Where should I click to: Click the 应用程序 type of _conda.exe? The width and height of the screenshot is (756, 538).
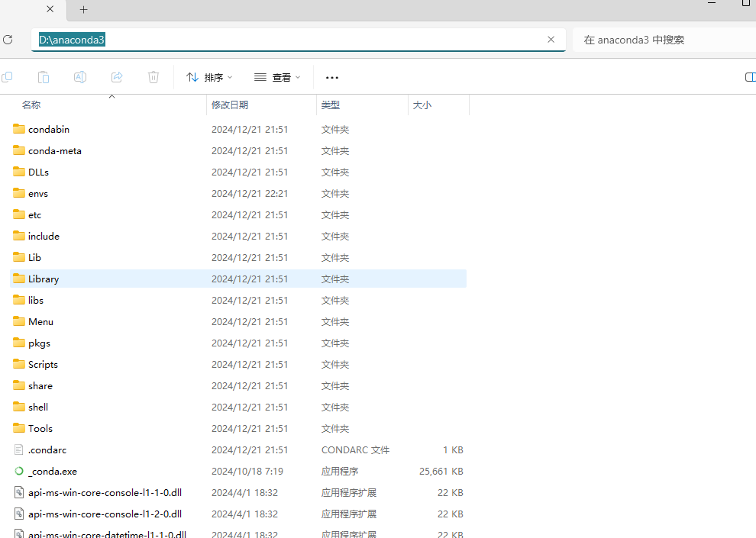[x=339, y=472]
